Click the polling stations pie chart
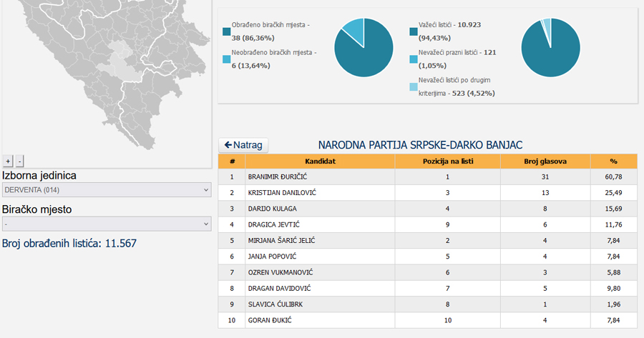644x338 pixels. pos(364,48)
